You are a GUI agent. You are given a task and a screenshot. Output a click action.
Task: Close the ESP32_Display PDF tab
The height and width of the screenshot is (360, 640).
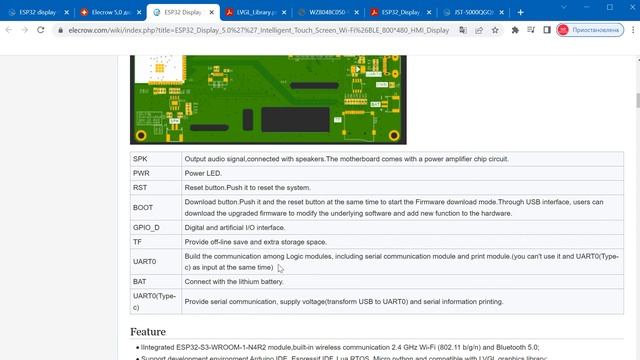pyautogui.click(x=429, y=12)
